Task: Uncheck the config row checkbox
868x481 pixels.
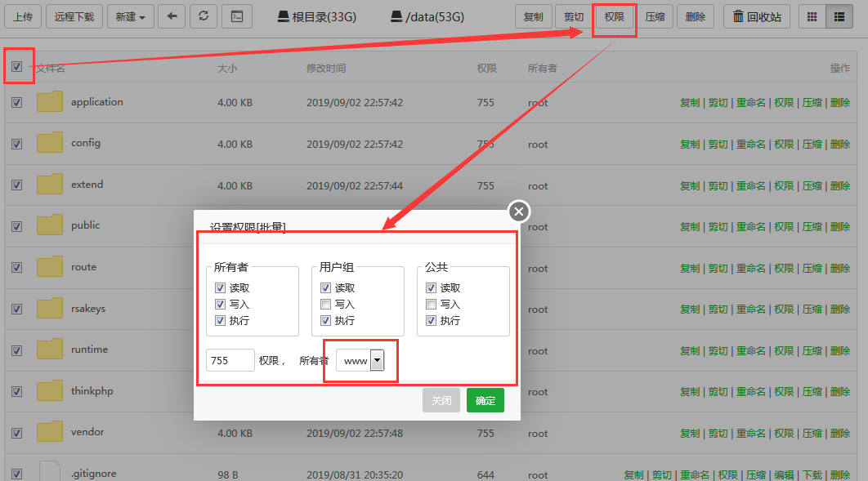Action: tap(16, 144)
